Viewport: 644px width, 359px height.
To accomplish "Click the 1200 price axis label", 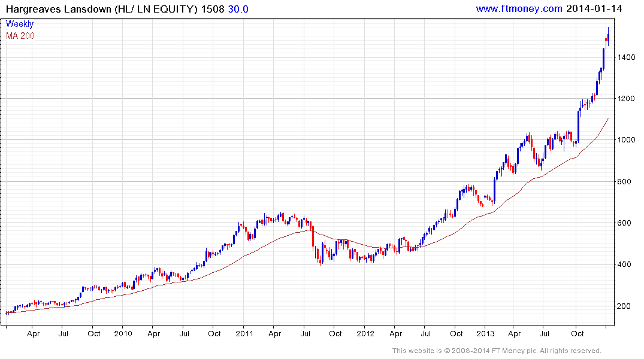I will 627,99.
